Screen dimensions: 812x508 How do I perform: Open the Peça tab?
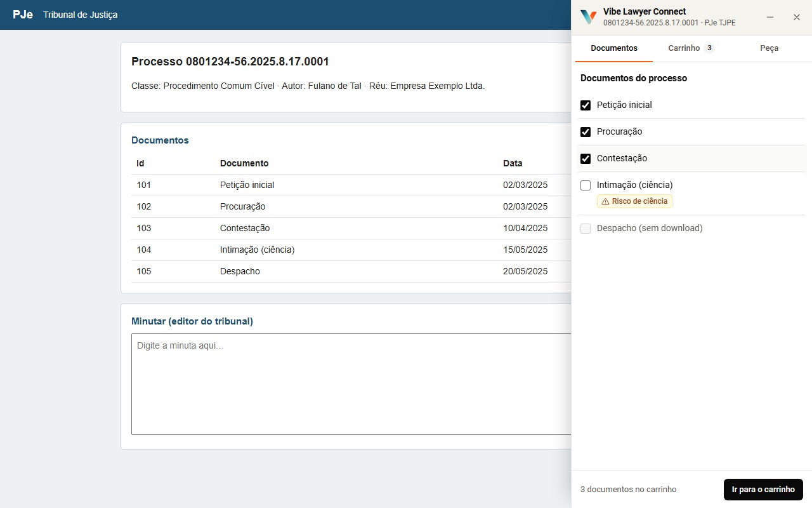(769, 48)
